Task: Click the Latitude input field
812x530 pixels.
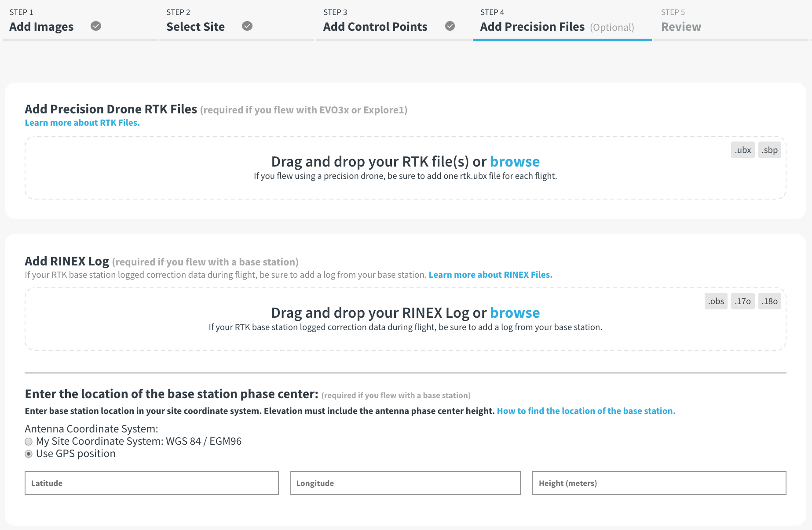Action: click(152, 483)
